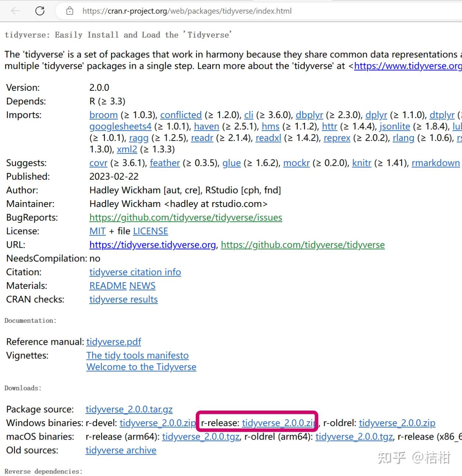This screenshot has width=462, height=476.
Task: Open the haven package link
Action: pos(206,126)
